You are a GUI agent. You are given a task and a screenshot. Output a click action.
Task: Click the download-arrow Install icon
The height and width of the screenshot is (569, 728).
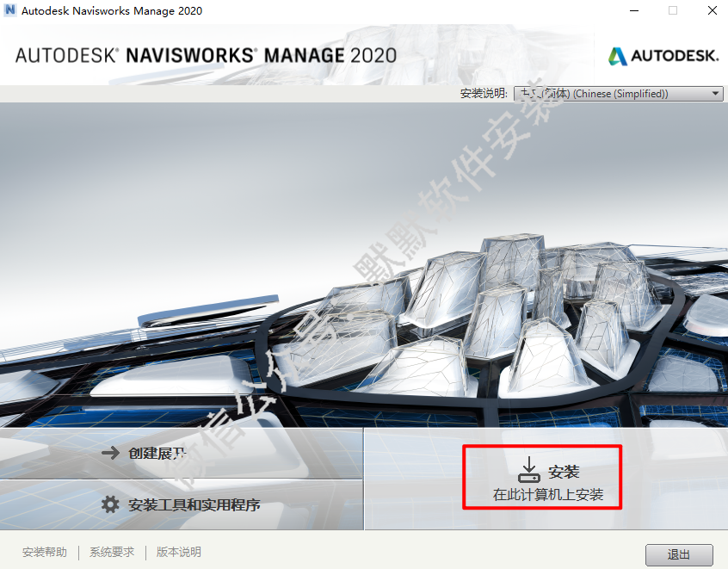coord(529,470)
